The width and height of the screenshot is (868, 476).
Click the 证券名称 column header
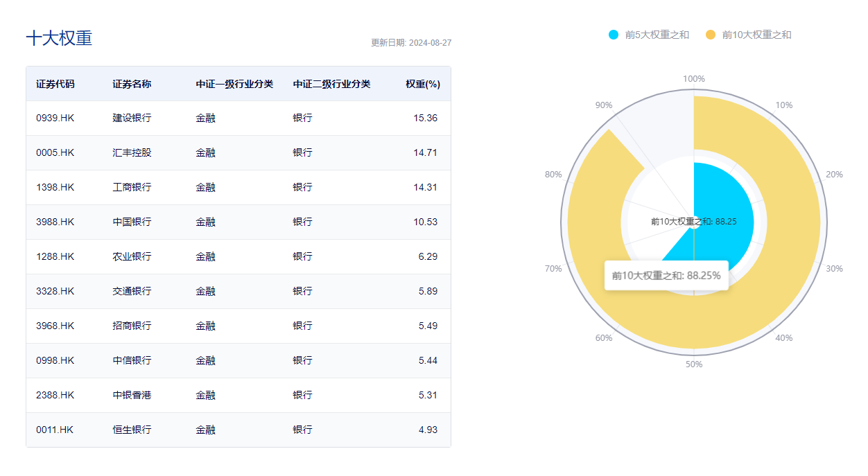132,84
